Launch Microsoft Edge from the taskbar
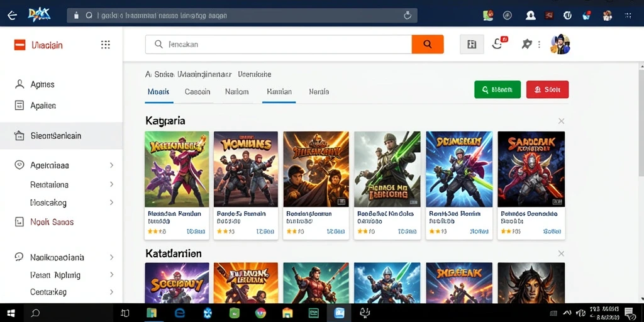Viewport: 644px width, 322px height. [179, 313]
